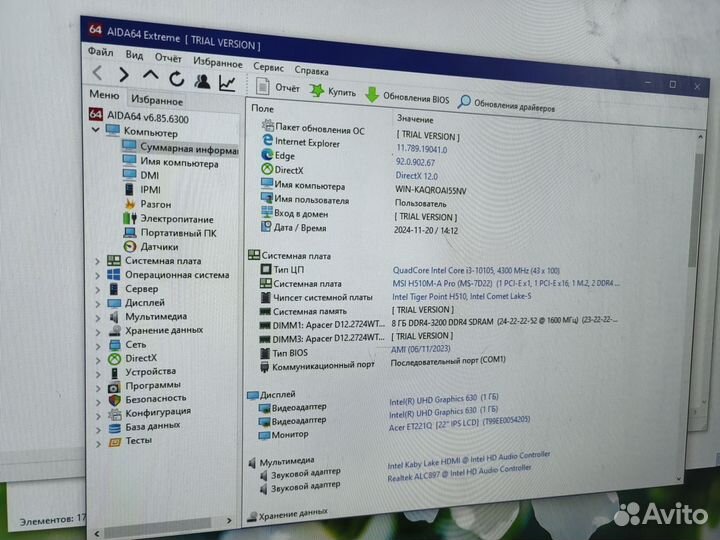Screen dimensions: 720x540
Task: Click Обновления BIOS toolbar button
Action: [x=407, y=98]
